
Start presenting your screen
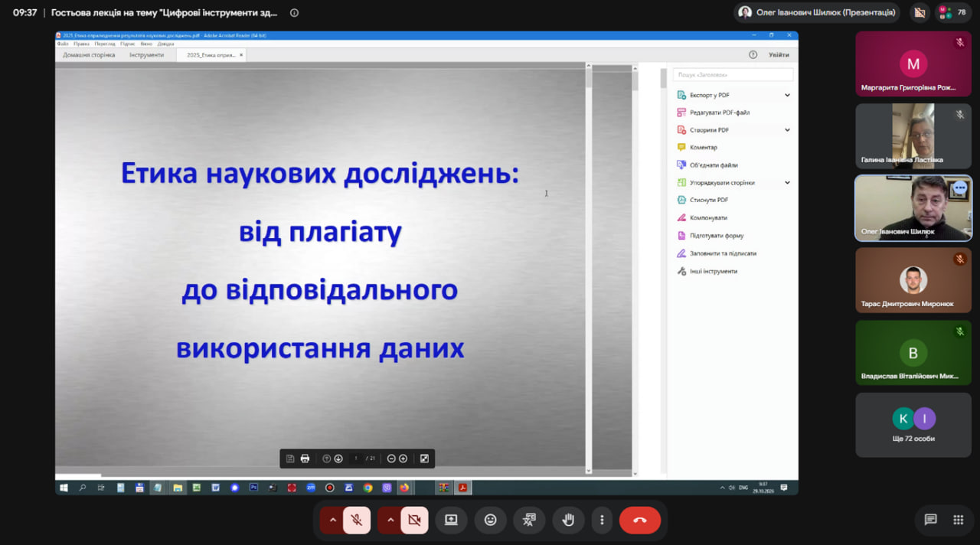click(451, 520)
